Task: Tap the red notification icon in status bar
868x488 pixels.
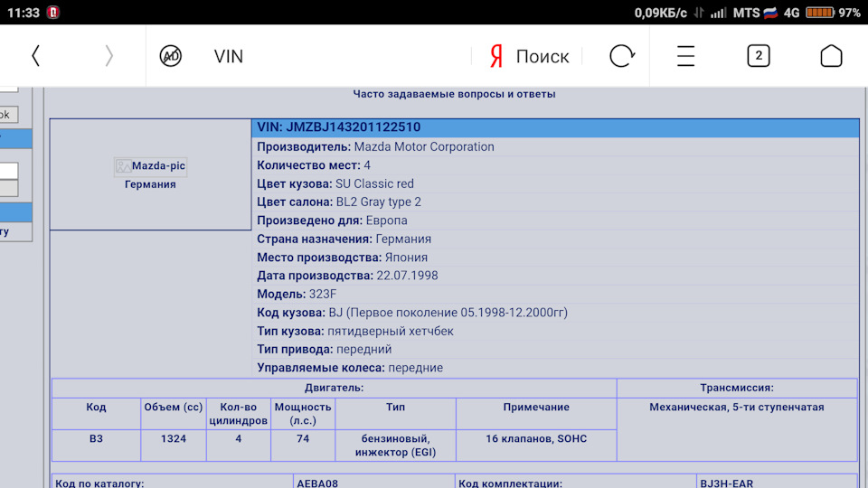Action: [53, 12]
